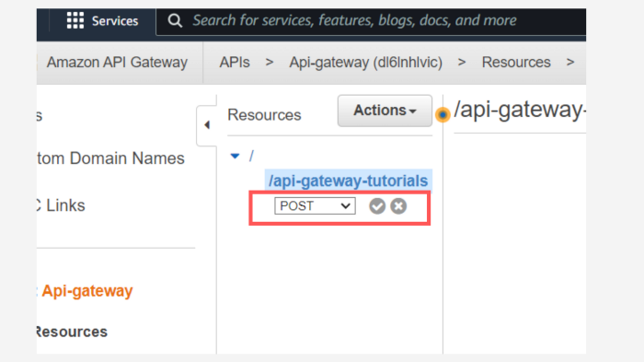
Task: Open the POST method dropdown
Action: pyautogui.click(x=315, y=205)
